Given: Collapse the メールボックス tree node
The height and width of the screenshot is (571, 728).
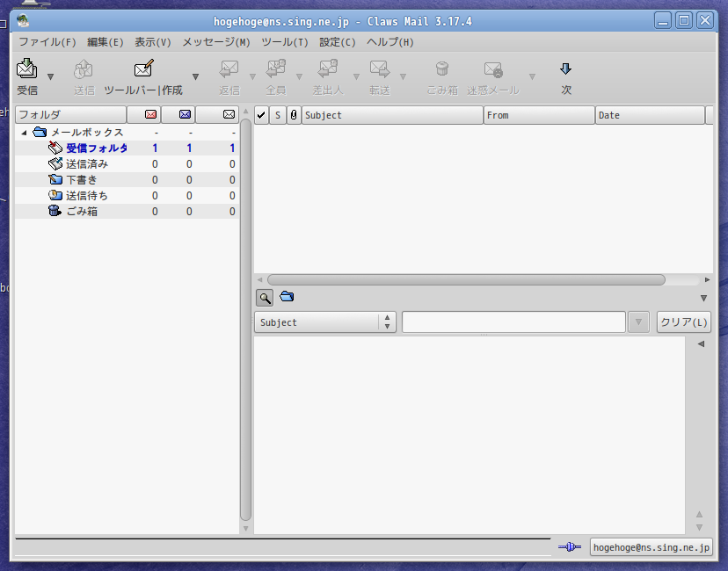Looking at the screenshot, I should [24, 133].
